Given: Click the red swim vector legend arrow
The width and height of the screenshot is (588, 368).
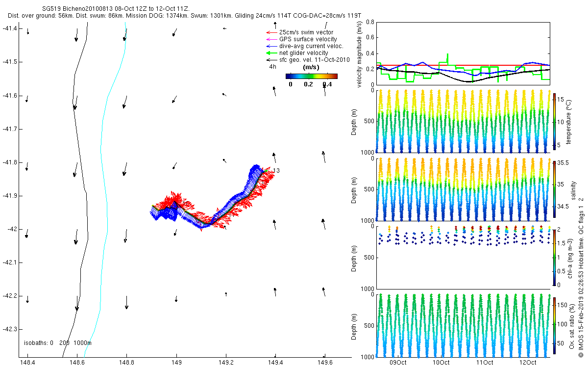Looking at the screenshot, I should pyautogui.click(x=272, y=32).
